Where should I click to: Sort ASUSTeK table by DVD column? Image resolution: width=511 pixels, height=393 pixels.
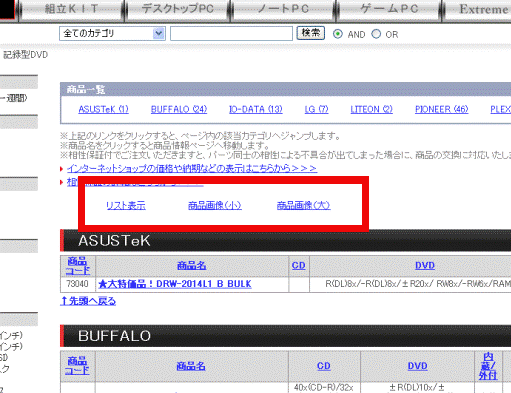425,266
